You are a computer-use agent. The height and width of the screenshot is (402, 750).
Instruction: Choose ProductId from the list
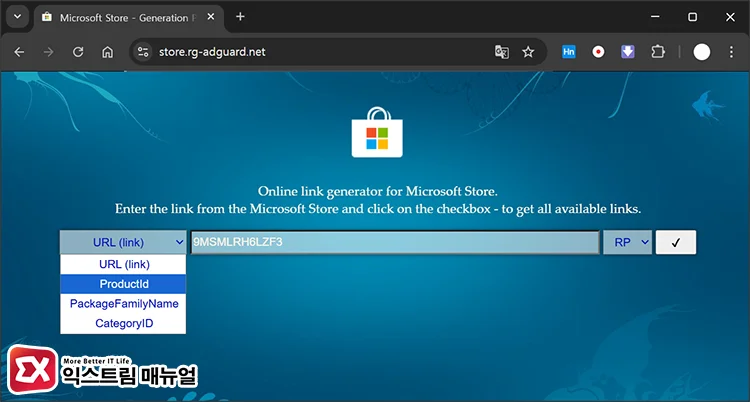pyautogui.click(x=123, y=284)
